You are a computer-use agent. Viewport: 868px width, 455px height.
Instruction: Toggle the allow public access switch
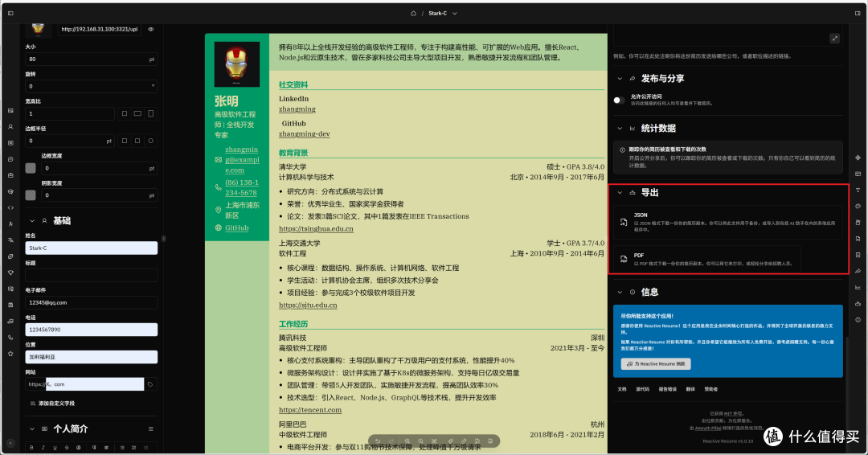pyautogui.click(x=620, y=100)
